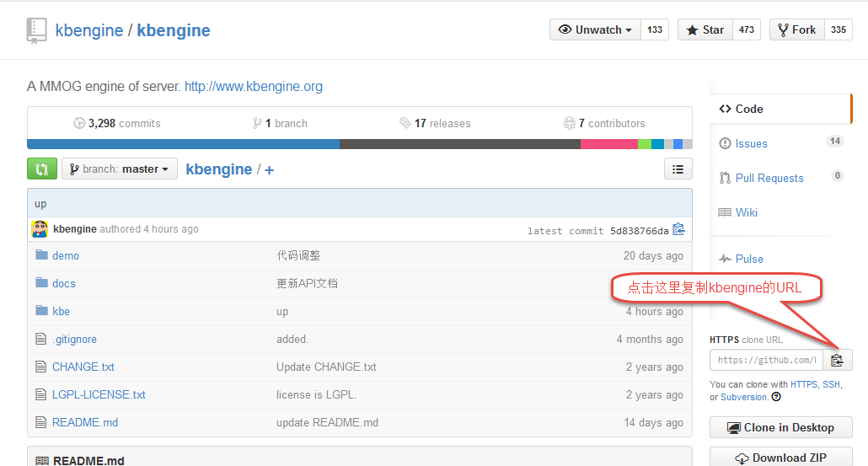Open the bold kbengine repository name link
868x466 pixels.
click(174, 30)
